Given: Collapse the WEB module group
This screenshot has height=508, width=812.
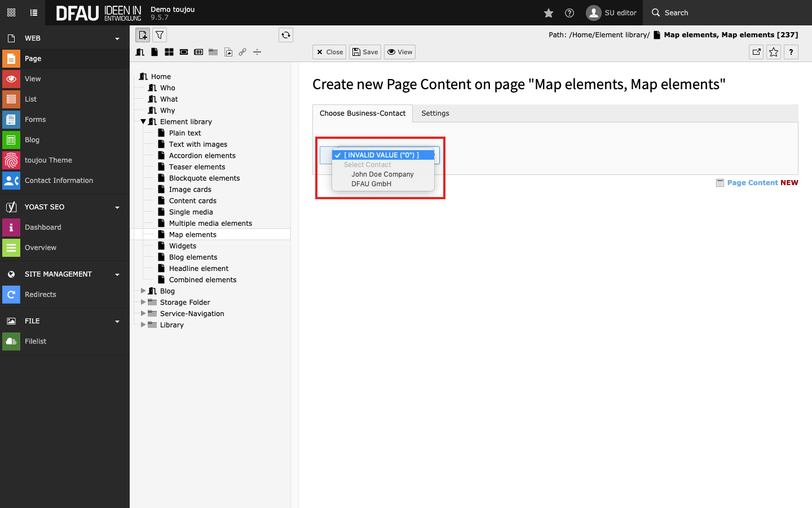Looking at the screenshot, I should [x=117, y=38].
